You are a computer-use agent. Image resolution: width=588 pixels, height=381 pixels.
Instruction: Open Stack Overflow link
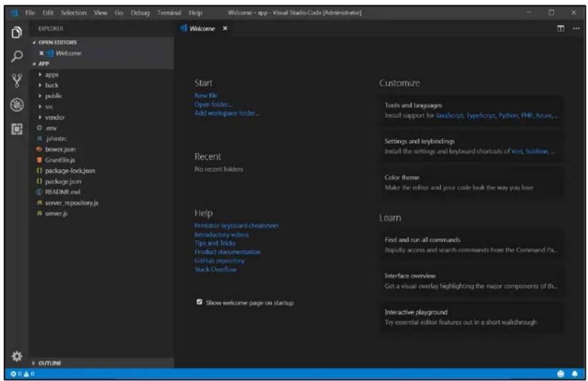pyautogui.click(x=215, y=270)
